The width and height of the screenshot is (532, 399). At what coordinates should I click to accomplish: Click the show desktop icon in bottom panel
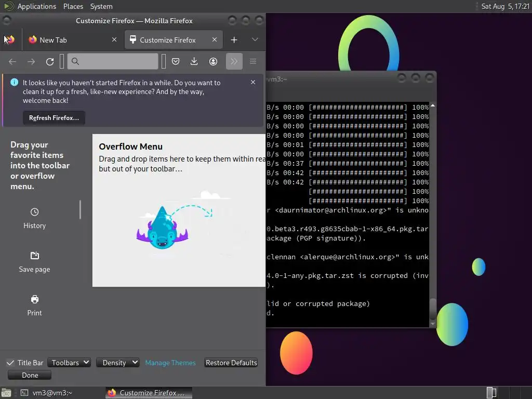6,393
